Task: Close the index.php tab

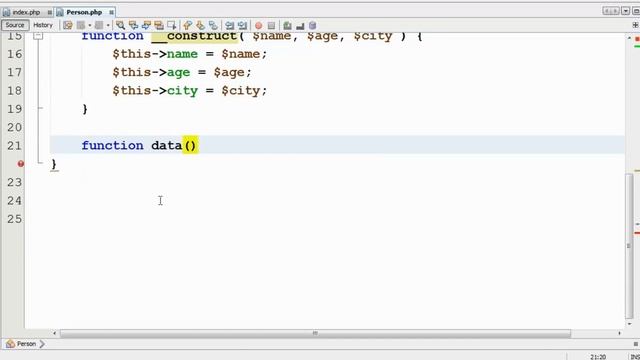Action: click(x=49, y=12)
